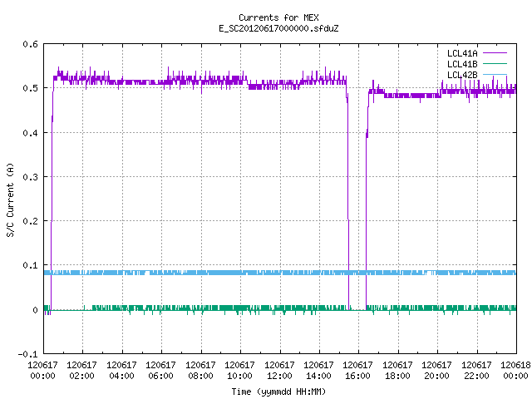The image size is (532, 399).
Task: Click y-axis tick value 0.1
Action: click(30, 265)
